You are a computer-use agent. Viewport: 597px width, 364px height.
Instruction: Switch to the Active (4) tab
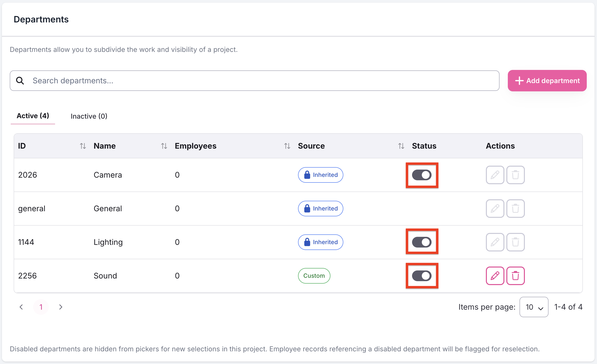click(x=33, y=116)
